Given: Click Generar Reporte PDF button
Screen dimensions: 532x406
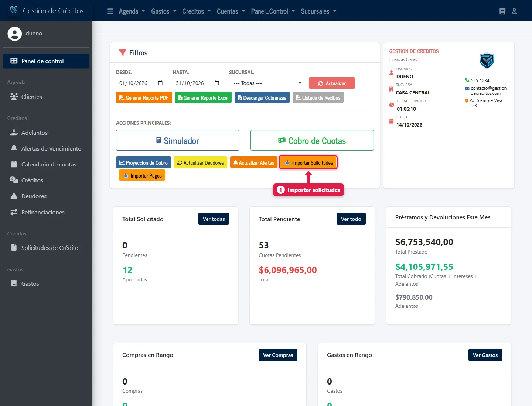Looking at the screenshot, I should 144,97.
